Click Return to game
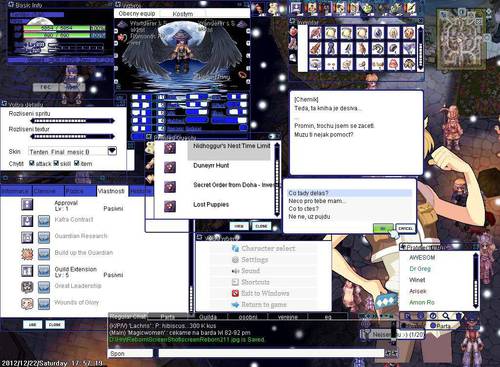The width and height of the screenshot is (500, 367). point(264,305)
